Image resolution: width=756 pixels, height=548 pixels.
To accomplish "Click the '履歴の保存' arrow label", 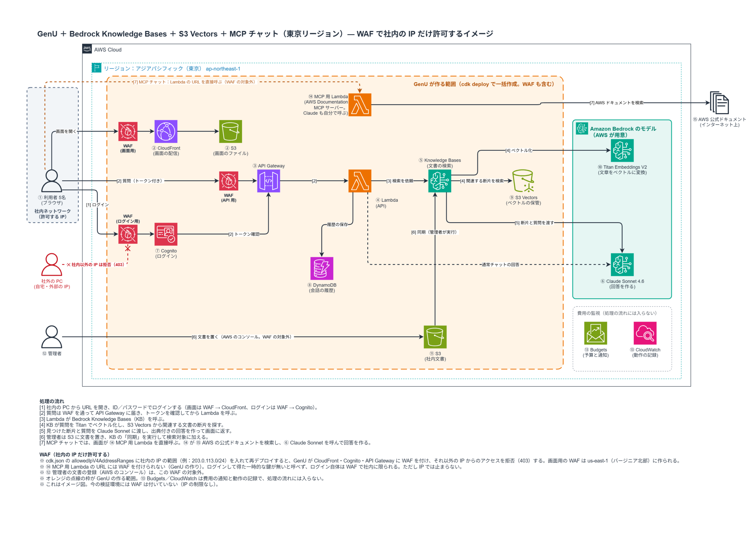I will tap(337, 224).
